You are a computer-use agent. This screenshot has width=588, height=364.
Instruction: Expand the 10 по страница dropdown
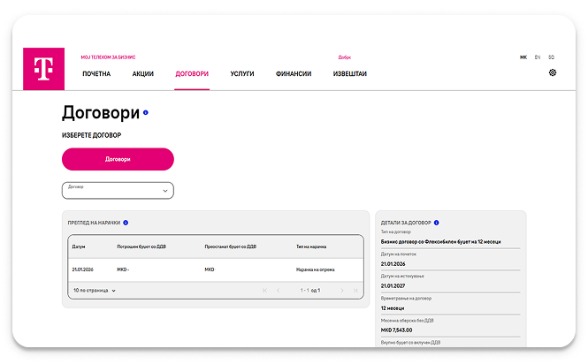pos(95,291)
